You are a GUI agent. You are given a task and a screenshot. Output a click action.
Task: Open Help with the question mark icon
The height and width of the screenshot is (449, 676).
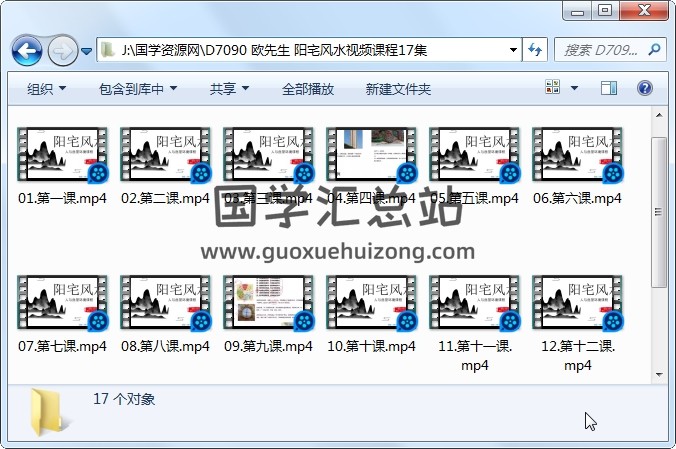pos(645,88)
